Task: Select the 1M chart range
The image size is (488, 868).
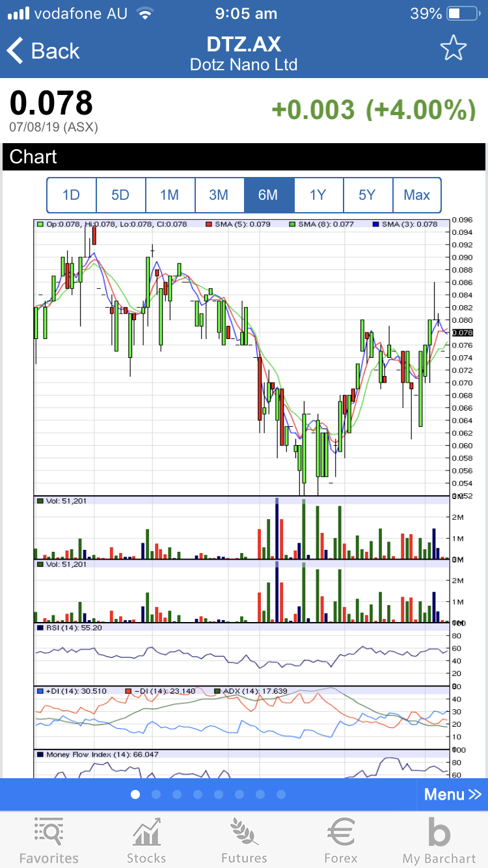Action: (170, 195)
